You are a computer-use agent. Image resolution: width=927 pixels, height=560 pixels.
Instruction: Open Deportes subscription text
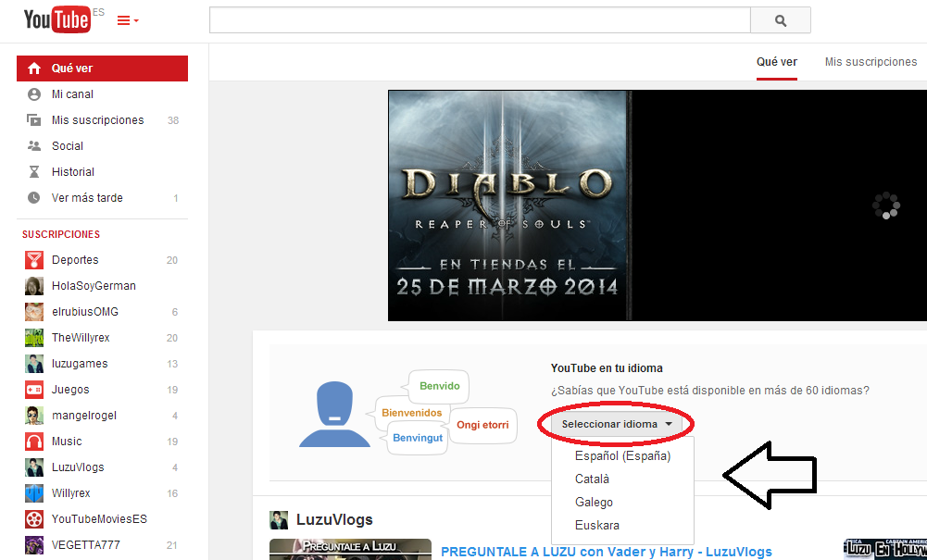click(x=75, y=260)
